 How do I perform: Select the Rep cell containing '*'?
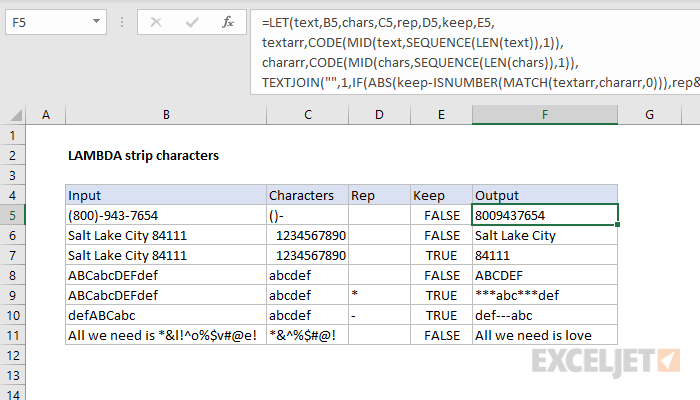tap(379, 295)
